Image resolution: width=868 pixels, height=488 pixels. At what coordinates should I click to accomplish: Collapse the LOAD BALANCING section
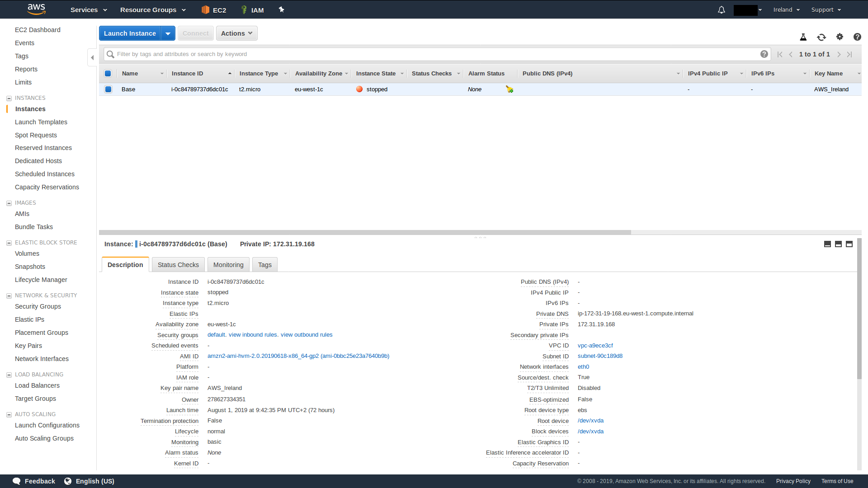pos(9,375)
